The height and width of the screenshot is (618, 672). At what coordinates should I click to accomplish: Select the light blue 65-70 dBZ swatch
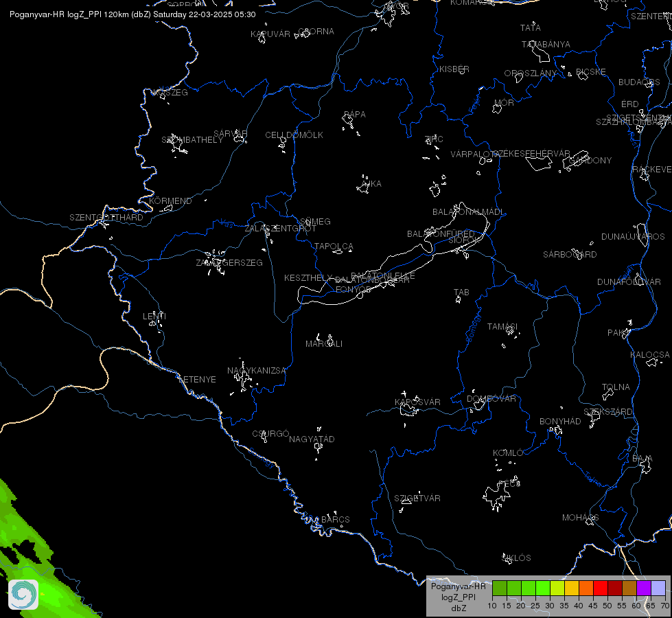(658, 588)
